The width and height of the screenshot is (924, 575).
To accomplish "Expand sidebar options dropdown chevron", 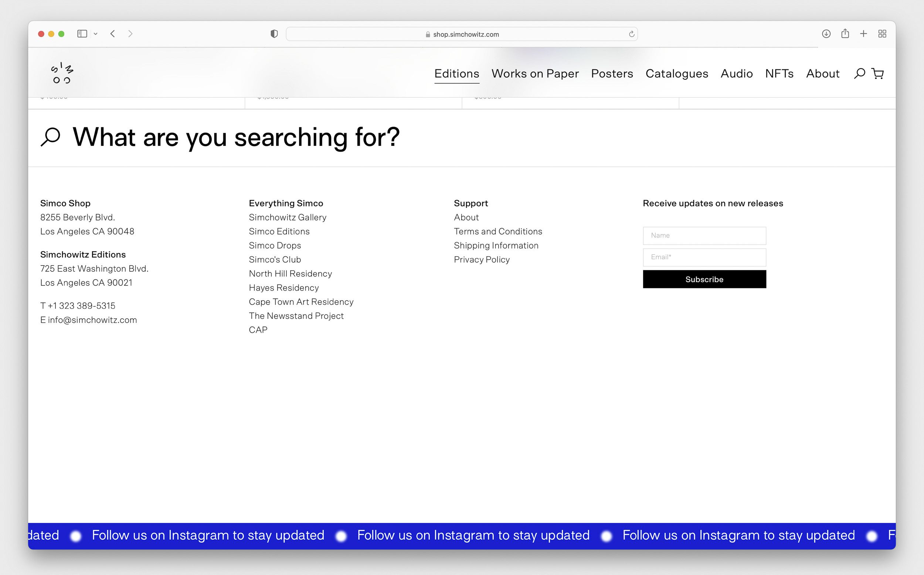I will click(95, 34).
